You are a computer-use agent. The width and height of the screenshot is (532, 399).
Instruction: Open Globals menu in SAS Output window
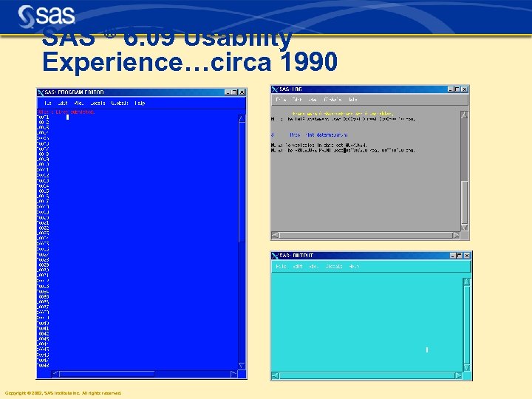pos(333,266)
